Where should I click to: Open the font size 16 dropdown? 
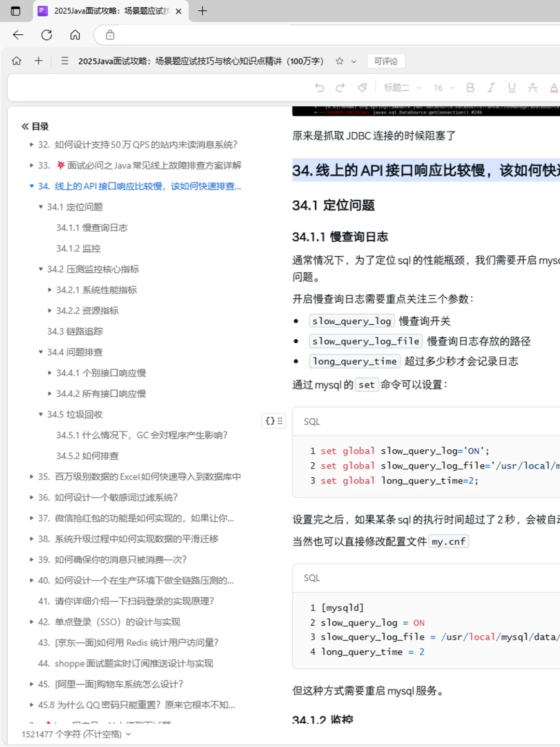pos(444,88)
